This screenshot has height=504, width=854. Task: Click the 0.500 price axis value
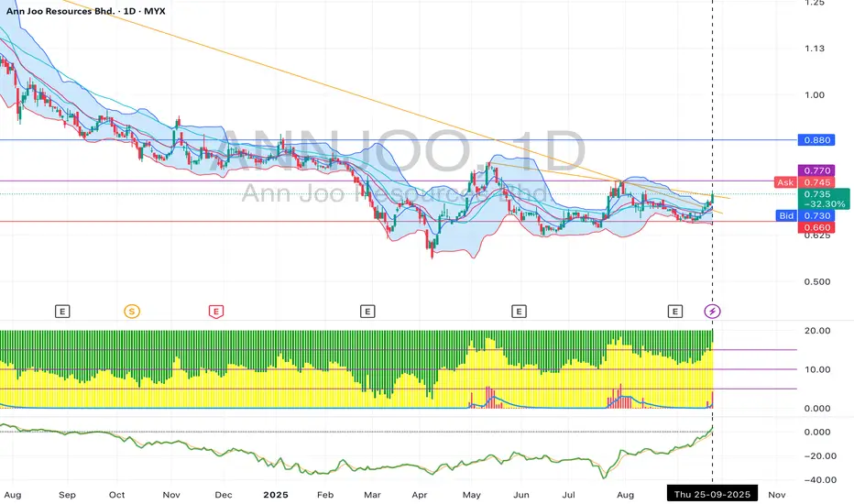(817, 281)
